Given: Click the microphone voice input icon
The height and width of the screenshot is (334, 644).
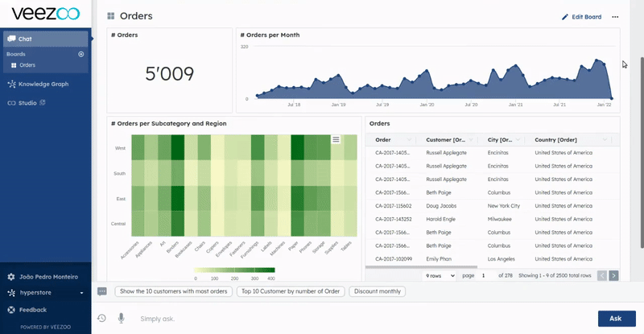Looking at the screenshot, I should coord(121,318).
